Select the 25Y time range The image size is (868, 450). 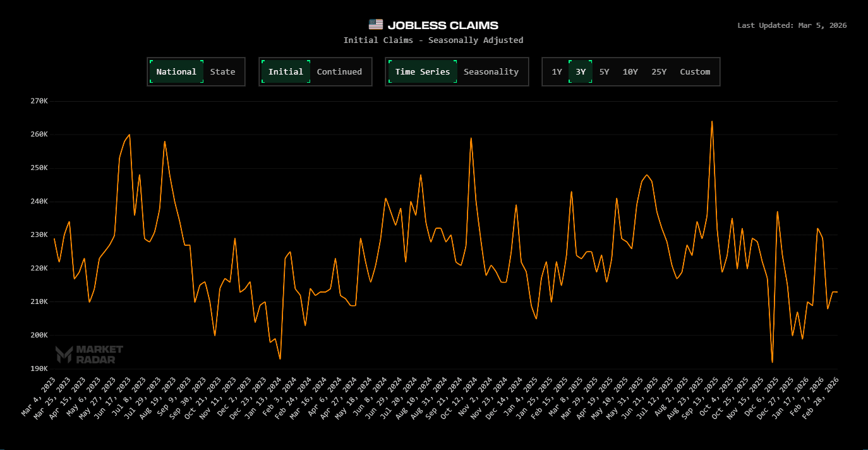[x=659, y=71]
